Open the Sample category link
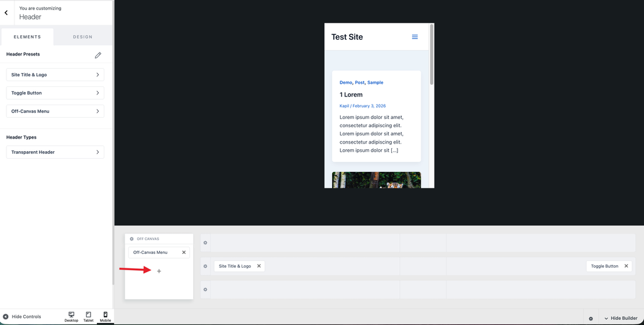644x325 pixels. (375, 83)
